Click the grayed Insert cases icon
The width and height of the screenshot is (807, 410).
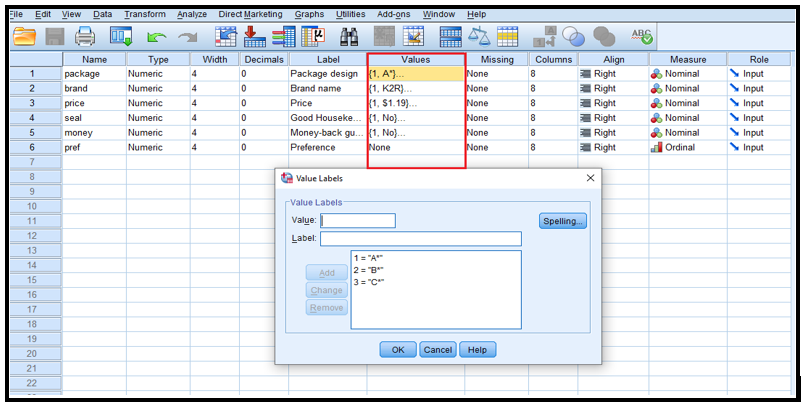(384, 37)
